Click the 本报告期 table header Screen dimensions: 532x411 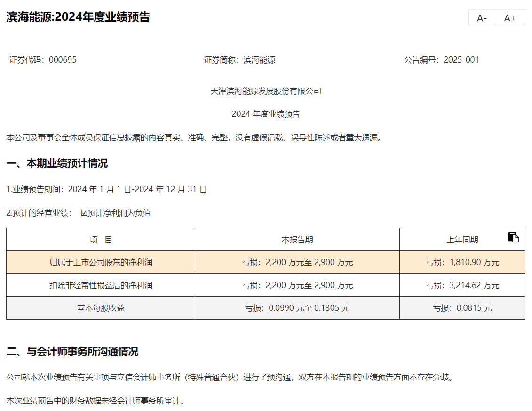point(297,240)
